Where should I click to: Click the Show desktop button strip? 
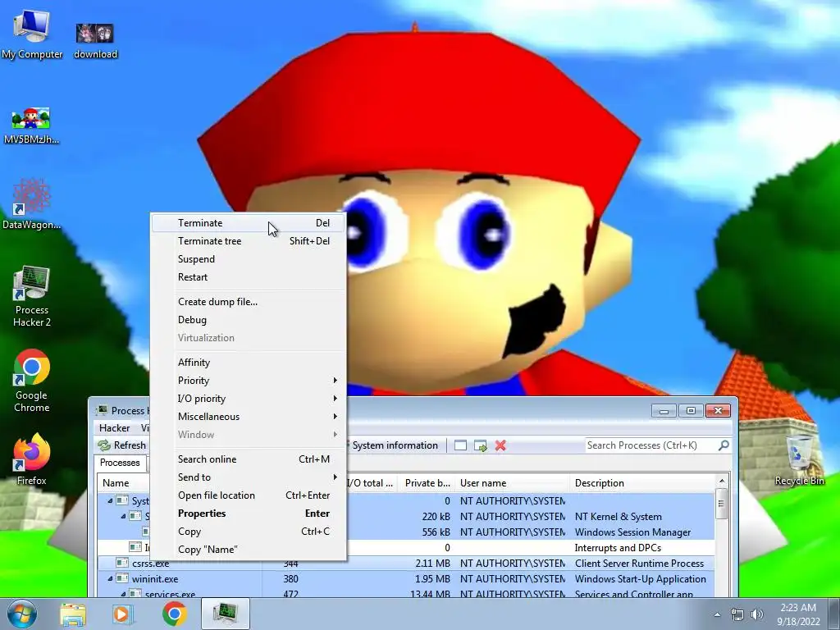835,614
